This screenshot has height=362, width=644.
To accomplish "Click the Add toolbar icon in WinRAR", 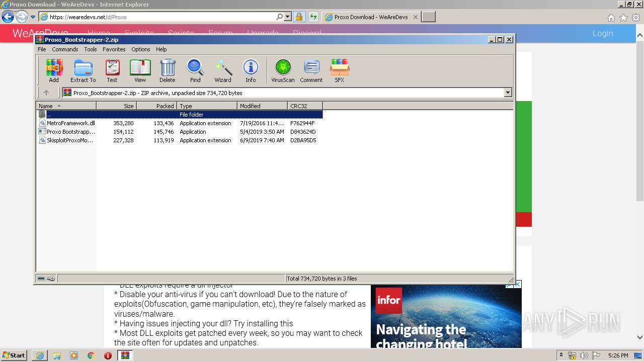I will point(54,70).
